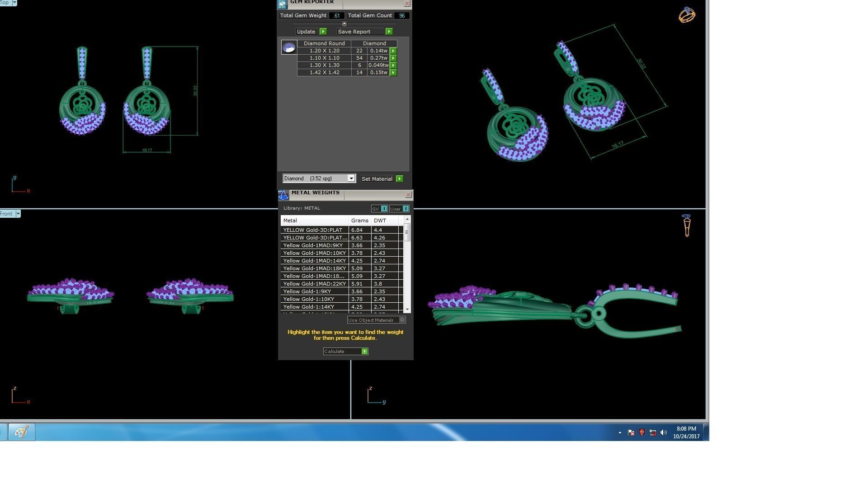
Task: Select YELLOW Gold-3D:PLAT 6.84 grams row
Action: click(342, 230)
